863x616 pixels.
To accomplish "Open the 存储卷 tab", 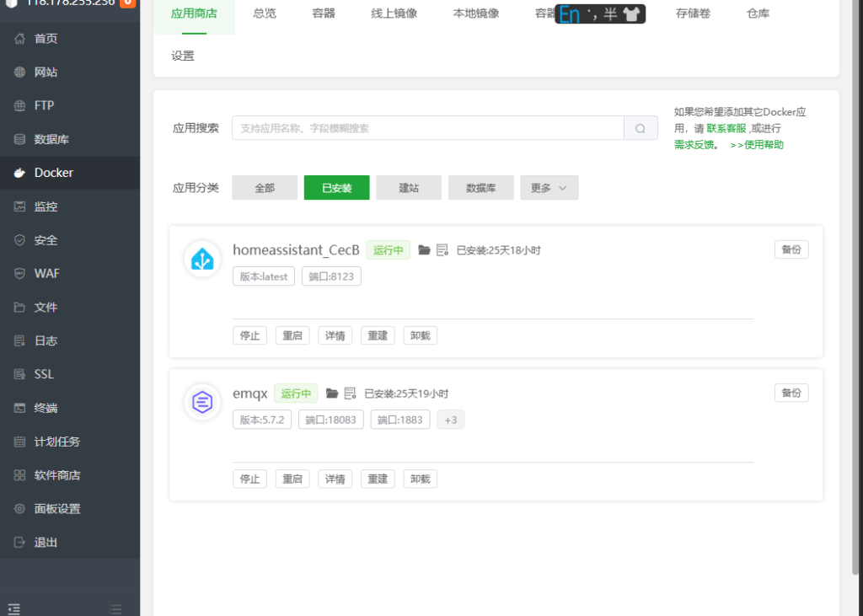I will coord(693,13).
